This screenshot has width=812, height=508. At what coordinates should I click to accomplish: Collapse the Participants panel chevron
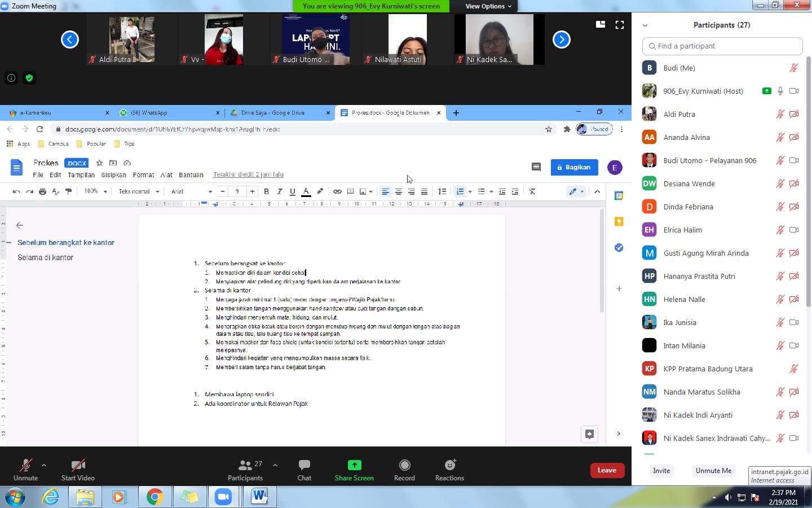pyautogui.click(x=645, y=25)
